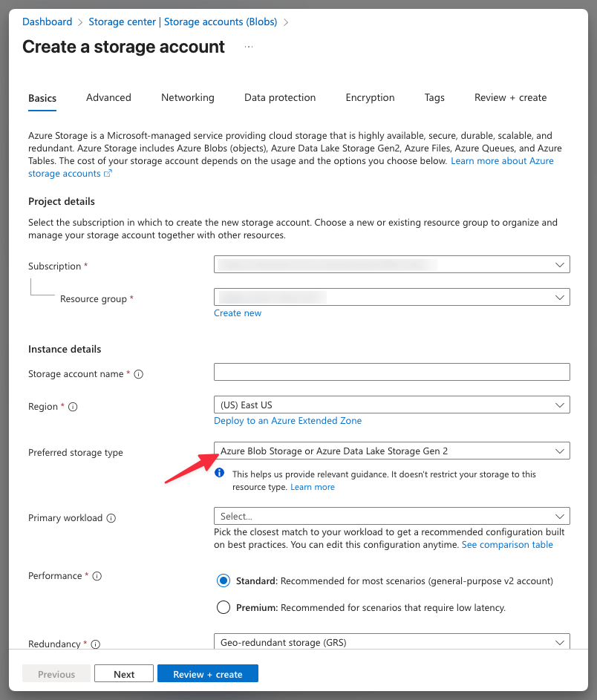Switch to the Networking tab
The width and height of the screenshot is (597, 700).
(188, 98)
